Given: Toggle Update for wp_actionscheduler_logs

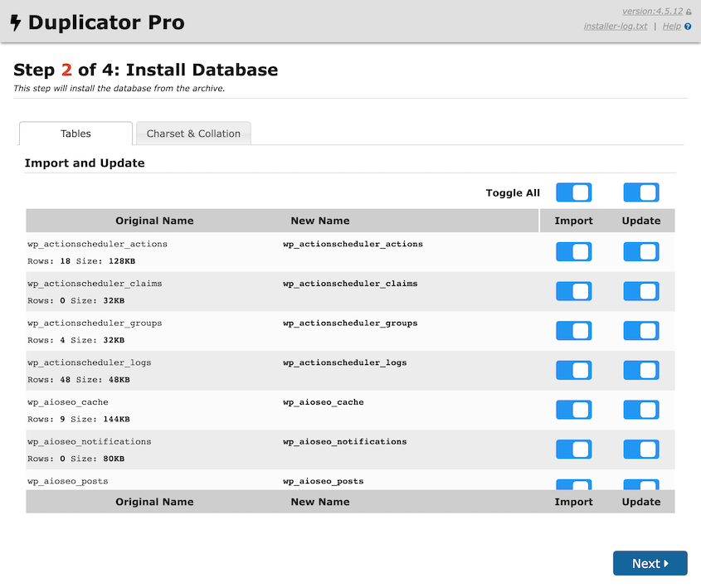Looking at the screenshot, I should point(640,370).
